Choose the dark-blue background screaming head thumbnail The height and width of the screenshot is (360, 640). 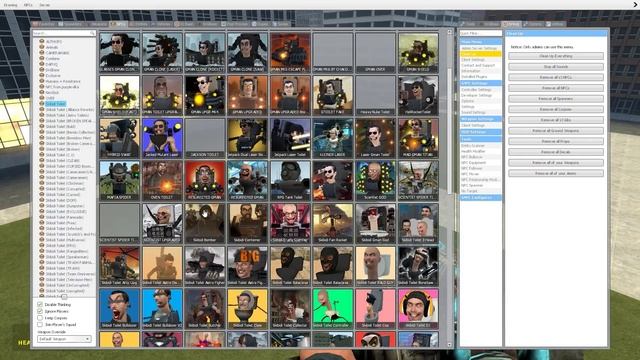[x=120, y=309]
